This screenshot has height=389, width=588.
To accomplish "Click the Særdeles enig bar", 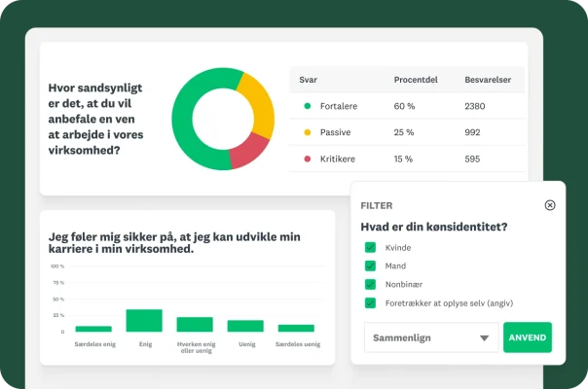I will pos(93,329).
